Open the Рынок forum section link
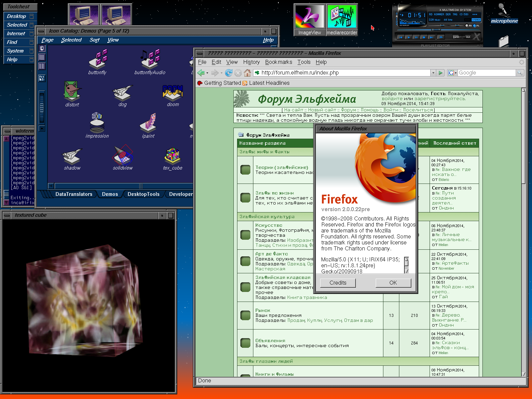 click(263, 310)
